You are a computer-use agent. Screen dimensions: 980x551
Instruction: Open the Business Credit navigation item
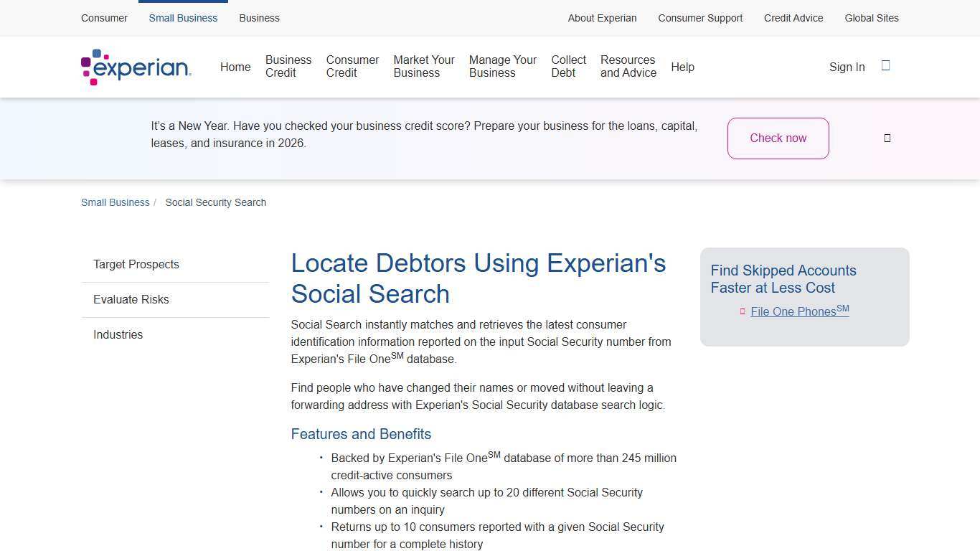(288, 67)
